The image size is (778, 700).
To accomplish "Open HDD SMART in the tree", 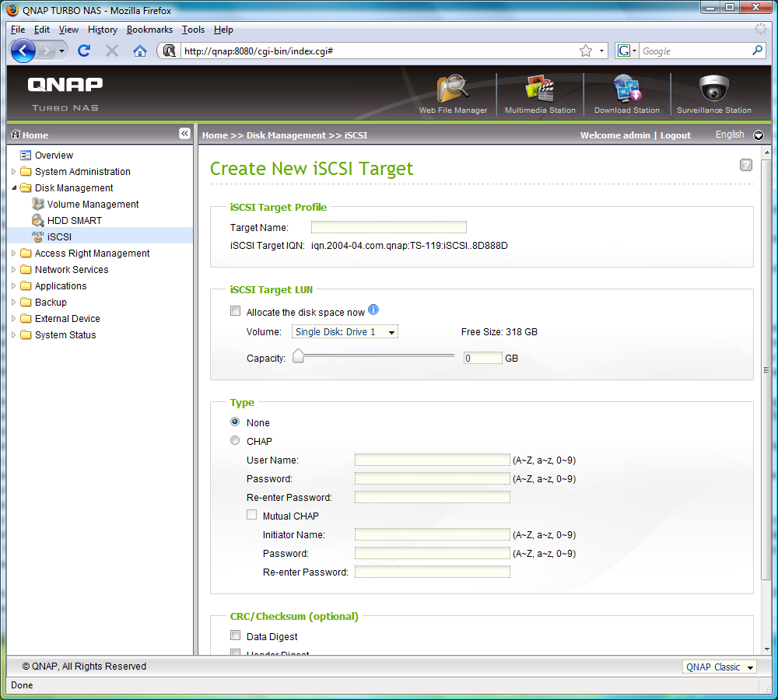I will [x=75, y=220].
